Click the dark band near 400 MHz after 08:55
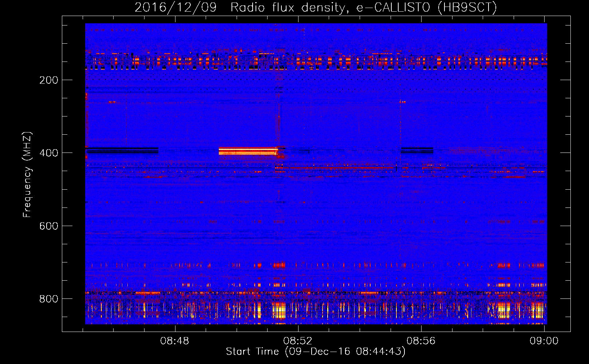The width and height of the screenshot is (589, 364). (x=417, y=150)
